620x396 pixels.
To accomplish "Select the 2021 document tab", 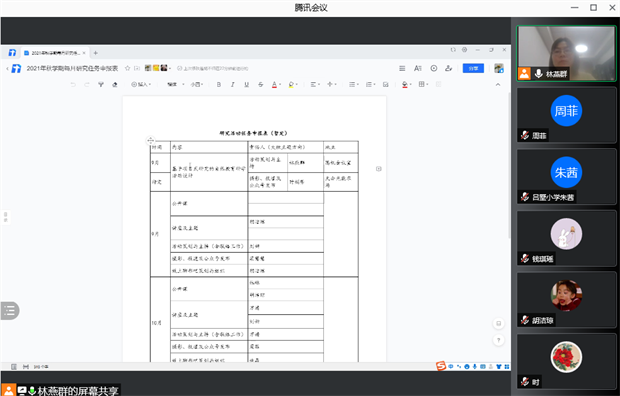I will coord(55,53).
